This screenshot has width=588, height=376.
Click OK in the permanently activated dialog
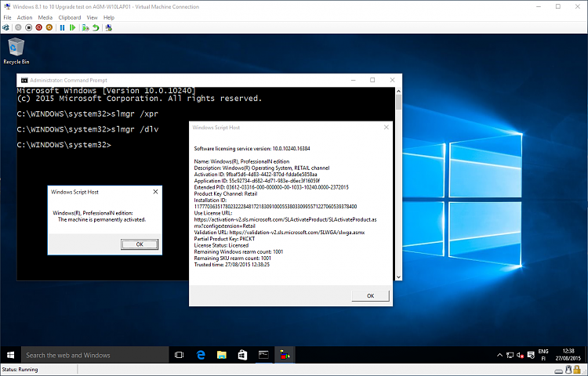140,244
